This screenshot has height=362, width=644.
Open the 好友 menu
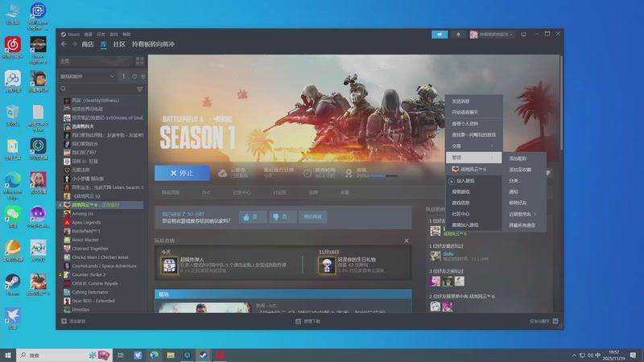(101, 35)
